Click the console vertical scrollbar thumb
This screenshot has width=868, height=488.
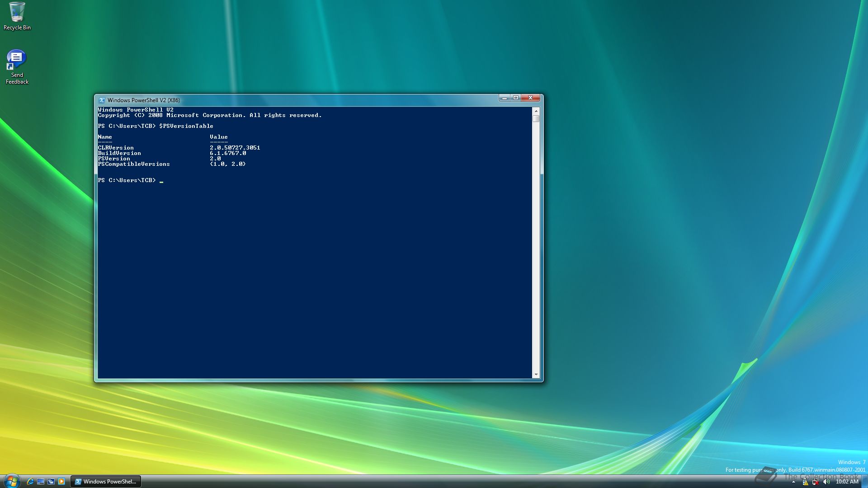click(536, 119)
